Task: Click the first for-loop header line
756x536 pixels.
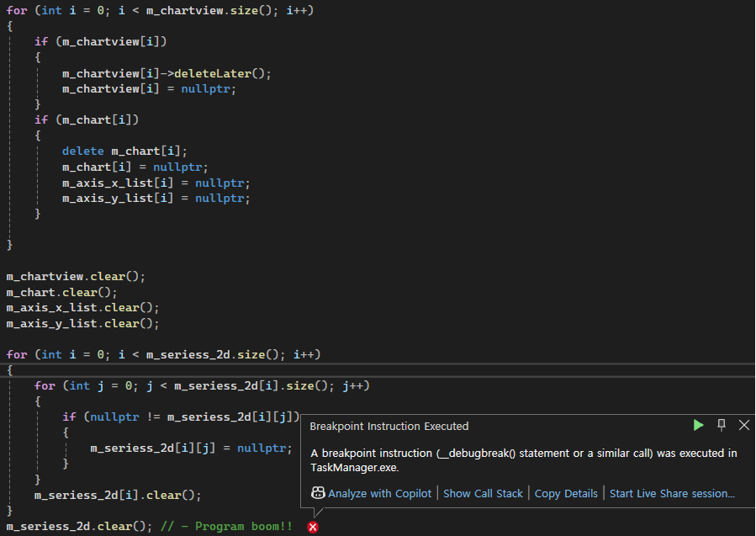Action: tap(160, 10)
